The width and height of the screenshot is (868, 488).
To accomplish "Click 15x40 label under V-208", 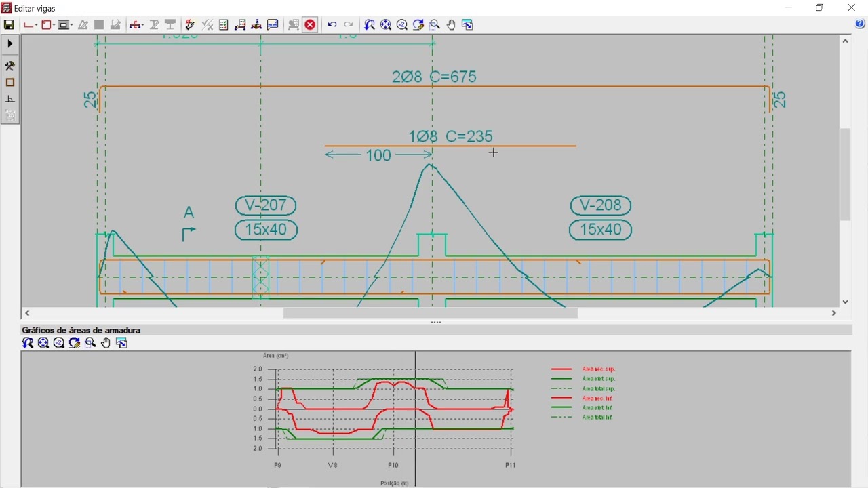I will pyautogui.click(x=601, y=230).
